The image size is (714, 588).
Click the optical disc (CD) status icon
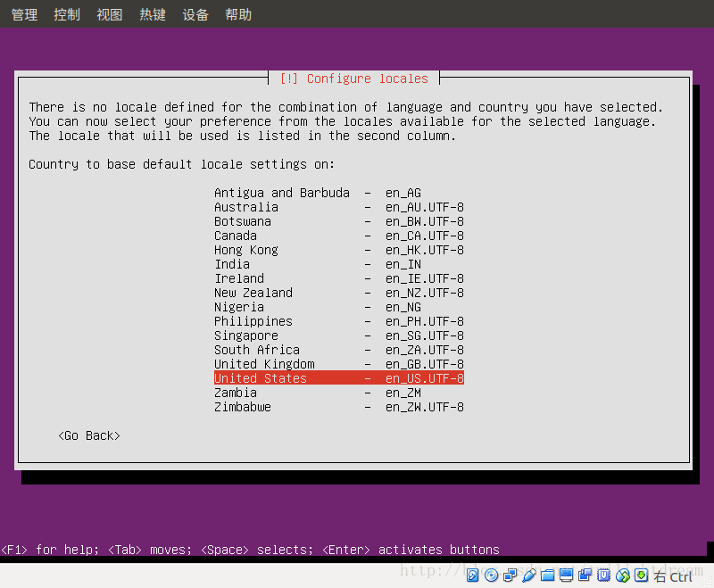(491, 576)
